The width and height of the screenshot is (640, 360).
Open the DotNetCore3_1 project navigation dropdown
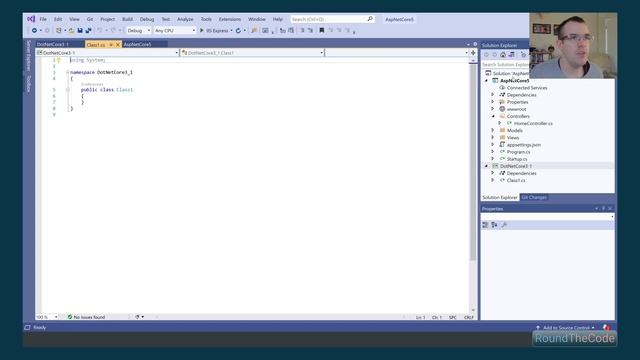pyautogui.click(x=107, y=53)
